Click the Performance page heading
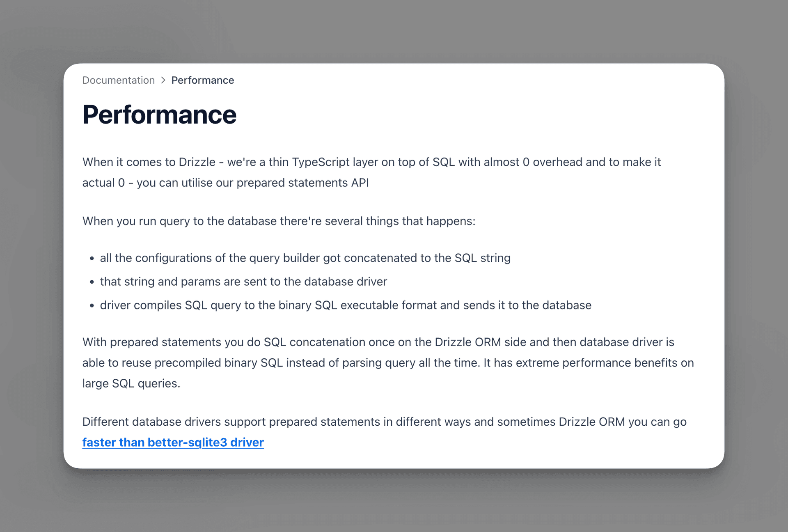This screenshot has height=532, width=788. pyautogui.click(x=160, y=114)
